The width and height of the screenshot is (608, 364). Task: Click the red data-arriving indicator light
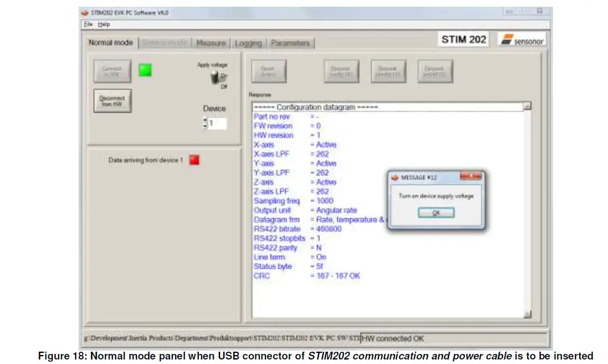click(x=194, y=159)
